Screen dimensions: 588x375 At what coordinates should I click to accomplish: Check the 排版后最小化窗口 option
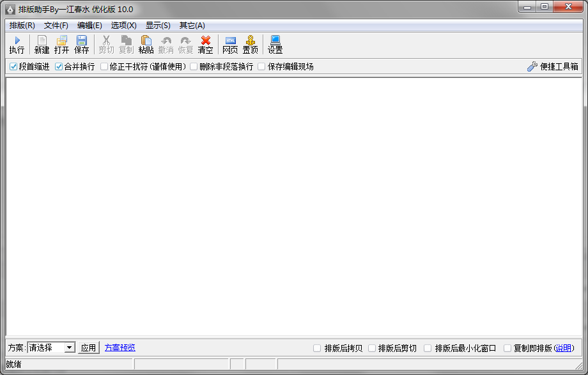coord(428,348)
